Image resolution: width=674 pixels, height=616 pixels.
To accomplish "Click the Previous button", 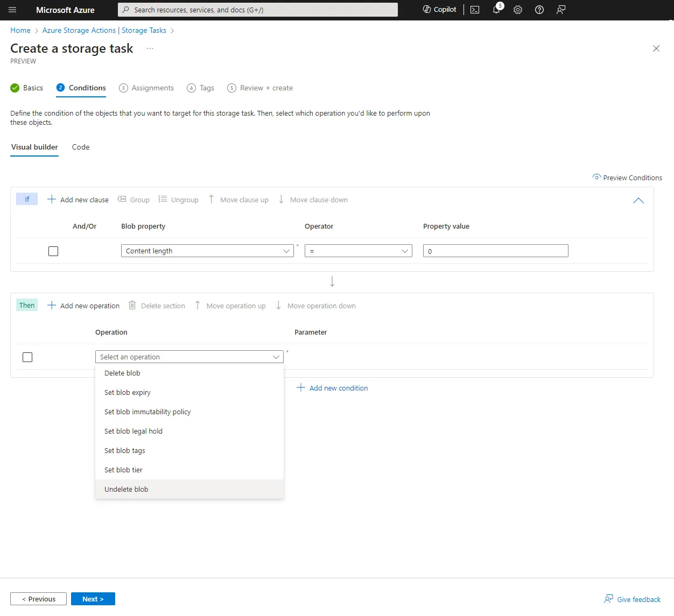I will point(38,599).
